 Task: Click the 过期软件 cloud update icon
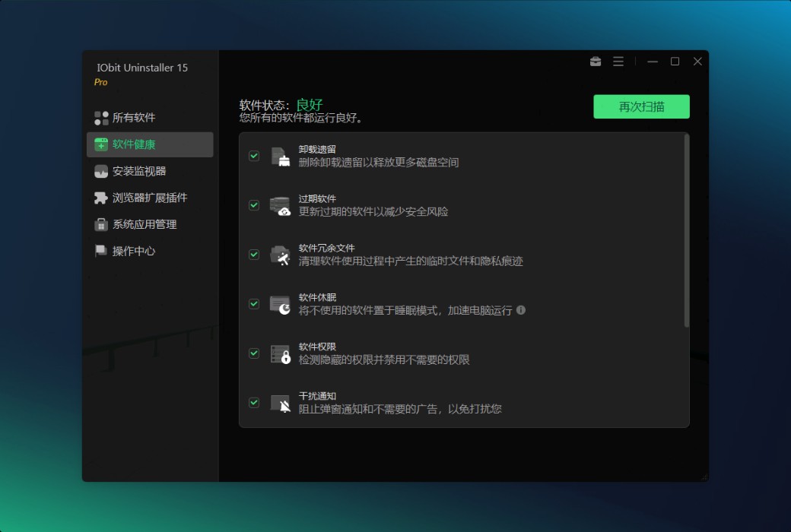(x=280, y=206)
